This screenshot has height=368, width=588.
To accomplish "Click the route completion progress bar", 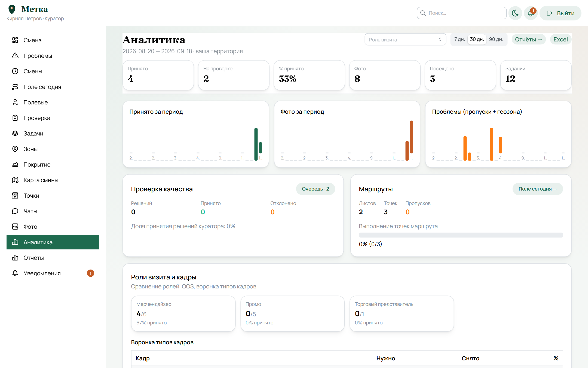I will point(461,235).
